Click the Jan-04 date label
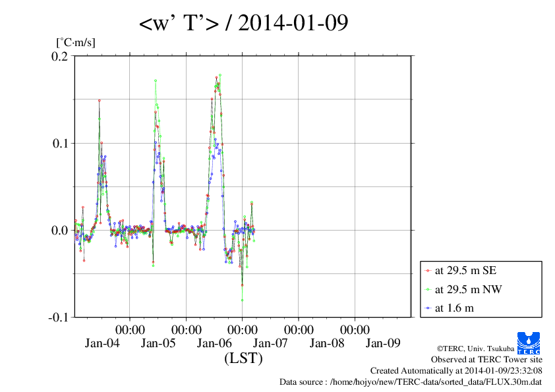The height and width of the screenshot is (392, 555). (102, 343)
